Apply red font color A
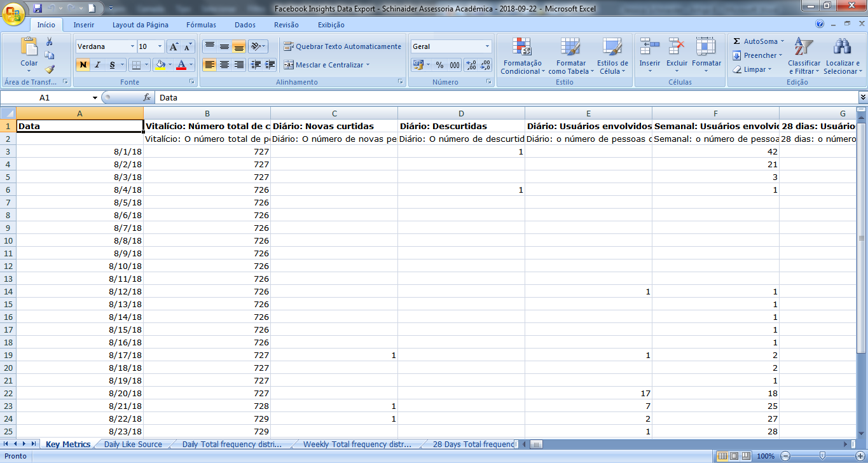868x463 pixels. tap(182, 65)
